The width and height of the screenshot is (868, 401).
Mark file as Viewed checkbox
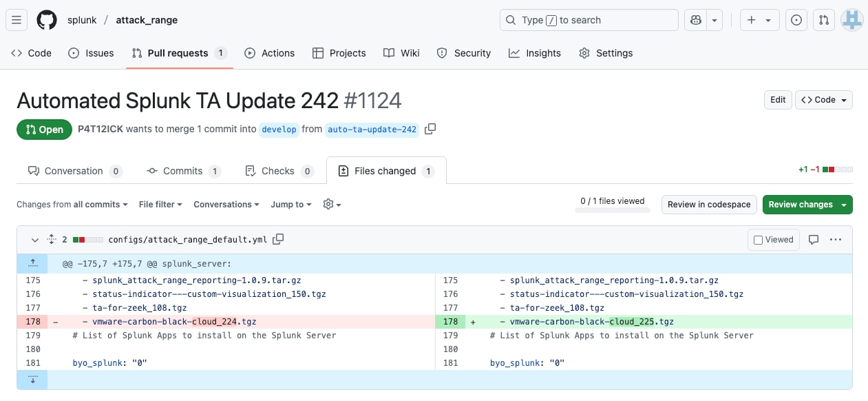point(758,240)
